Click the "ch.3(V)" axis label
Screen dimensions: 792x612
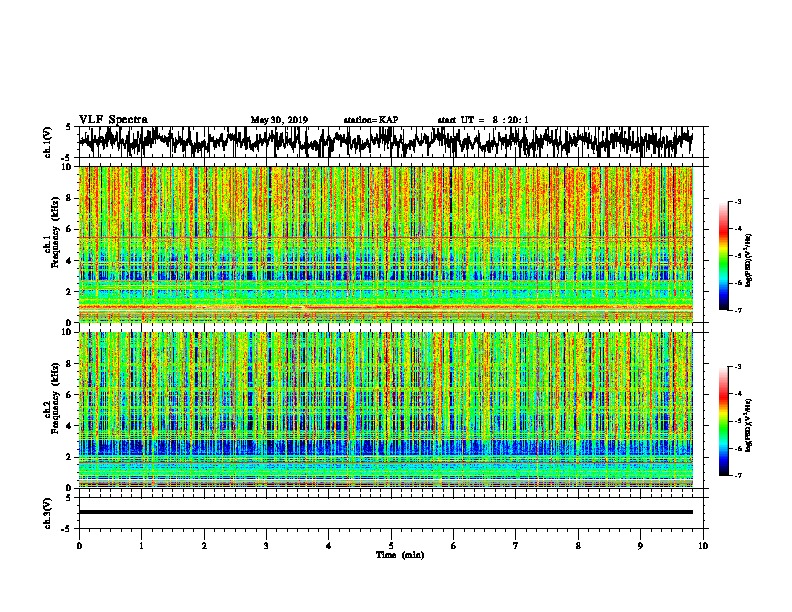pos(48,513)
